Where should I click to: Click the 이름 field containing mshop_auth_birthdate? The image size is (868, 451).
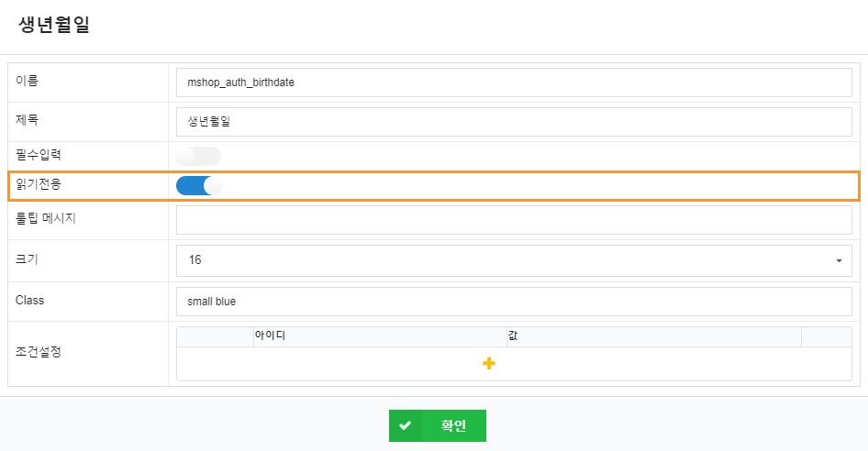(x=513, y=82)
